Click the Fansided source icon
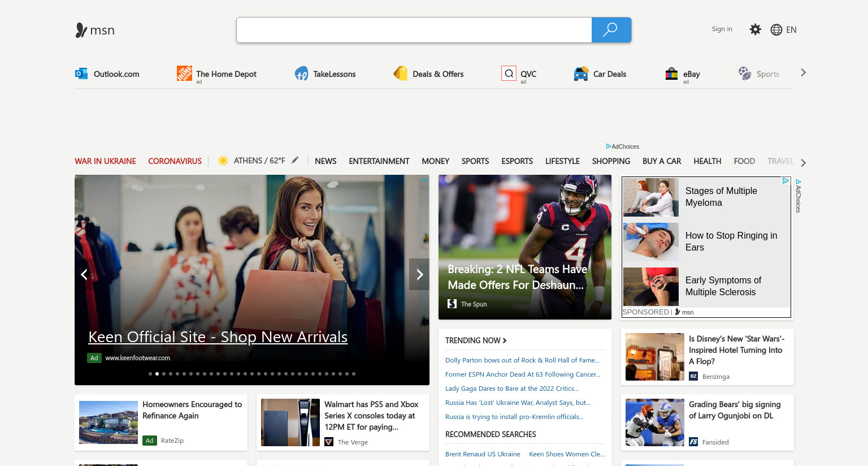 tap(693, 442)
